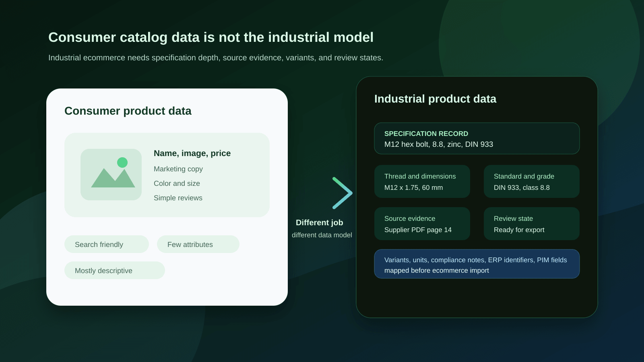The image size is (644, 362).
Task: Click the 'M12 x 1.75, 60 mm' value
Action: [x=413, y=187]
